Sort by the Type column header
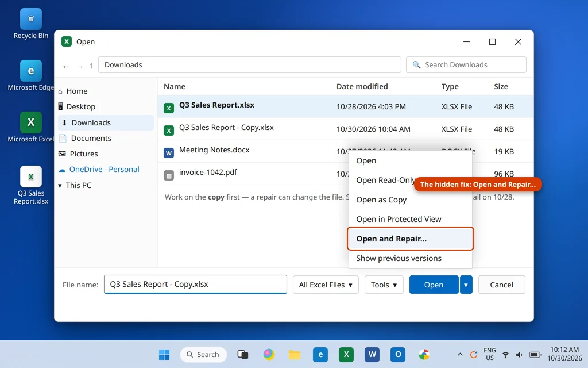This screenshot has height=368, width=588. (450, 86)
